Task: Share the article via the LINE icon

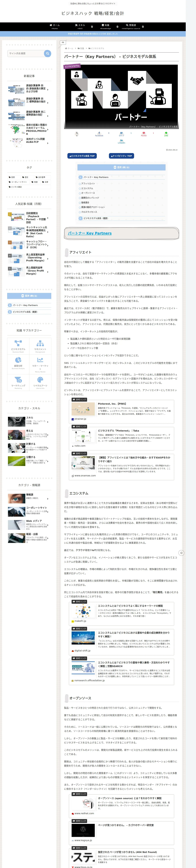Action: point(166,134)
